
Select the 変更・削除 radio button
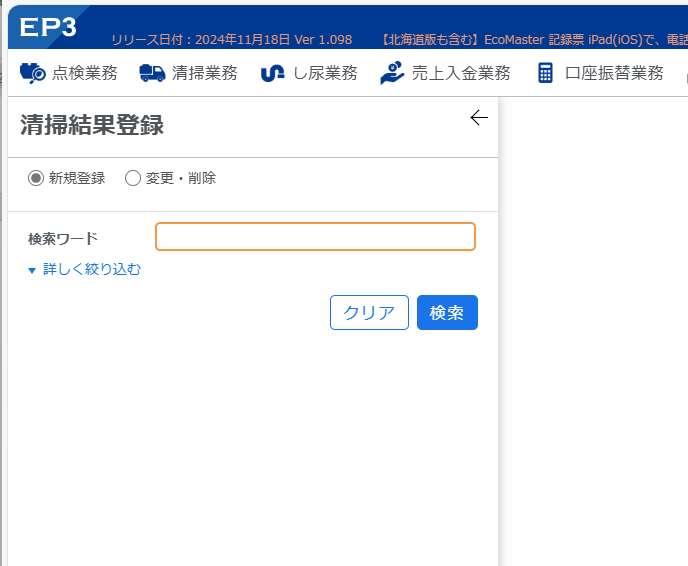[133, 178]
